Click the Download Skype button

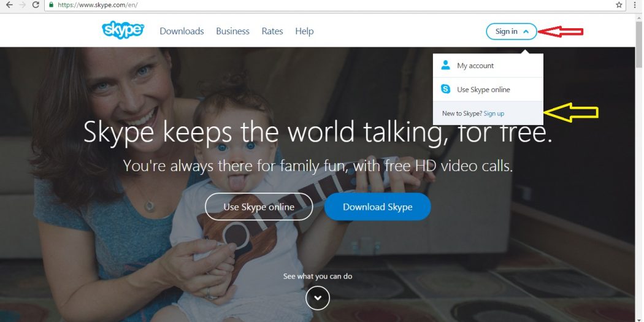pyautogui.click(x=377, y=207)
